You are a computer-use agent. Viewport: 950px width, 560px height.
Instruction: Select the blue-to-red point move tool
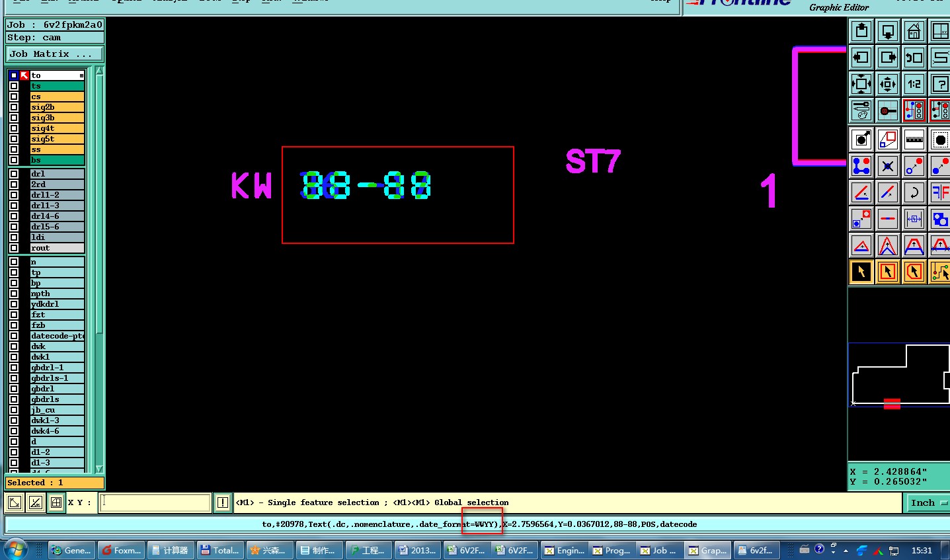click(914, 166)
